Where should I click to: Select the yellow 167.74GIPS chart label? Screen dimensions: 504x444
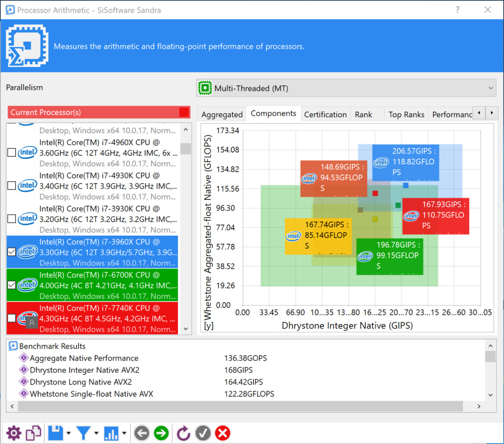(x=318, y=236)
